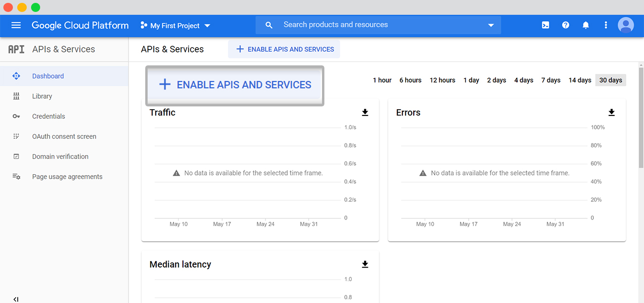Viewport: 644px width, 303px height.
Task: Open the My First Project selector dropdown
Action: pos(175,26)
